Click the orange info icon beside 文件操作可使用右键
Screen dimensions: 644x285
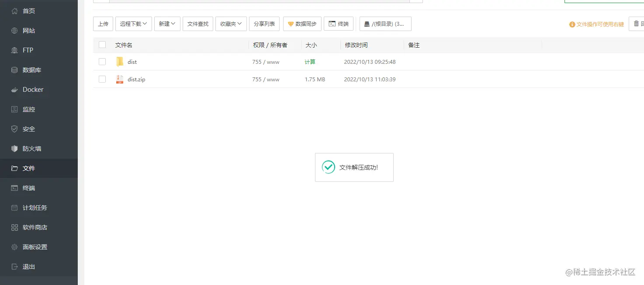tap(572, 24)
